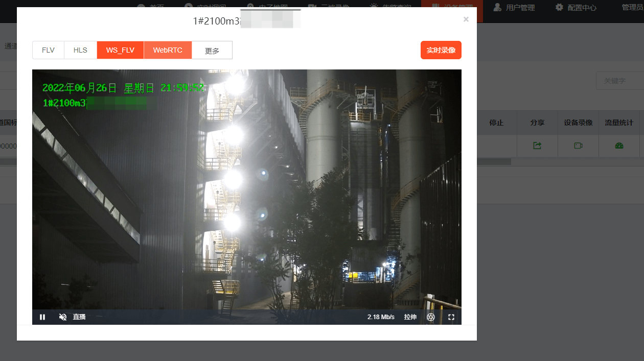The height and width of the screenshot is (361, 644).
Task: Switch to the HLS stream tab
Action: click(80, 50)
